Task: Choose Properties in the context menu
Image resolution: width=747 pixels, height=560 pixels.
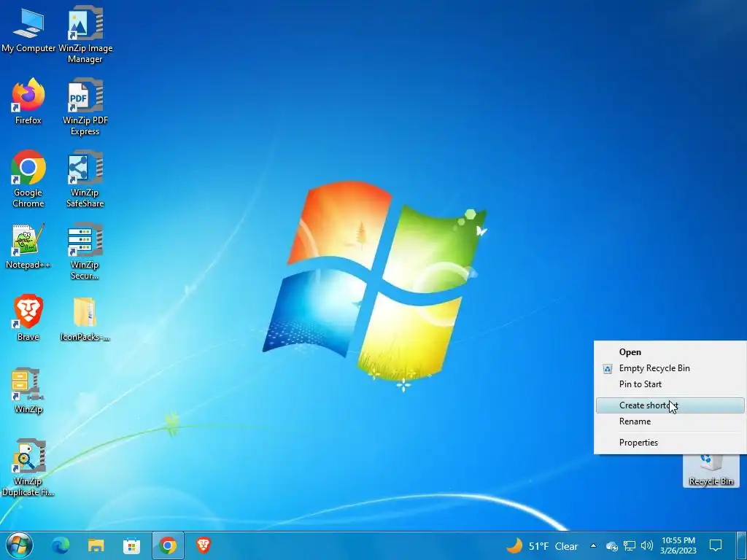Action: click(x=670, y=443)
